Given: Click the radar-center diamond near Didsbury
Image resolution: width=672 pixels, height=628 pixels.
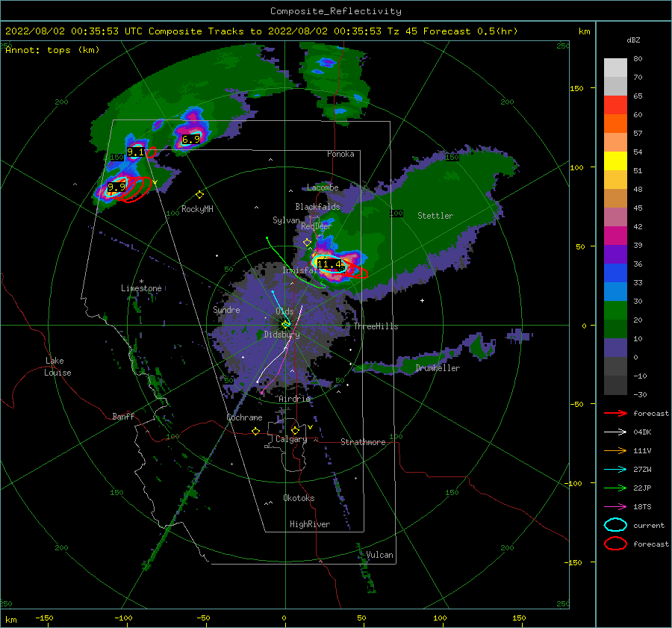Looking at the screenshot, I should point(286,325).
